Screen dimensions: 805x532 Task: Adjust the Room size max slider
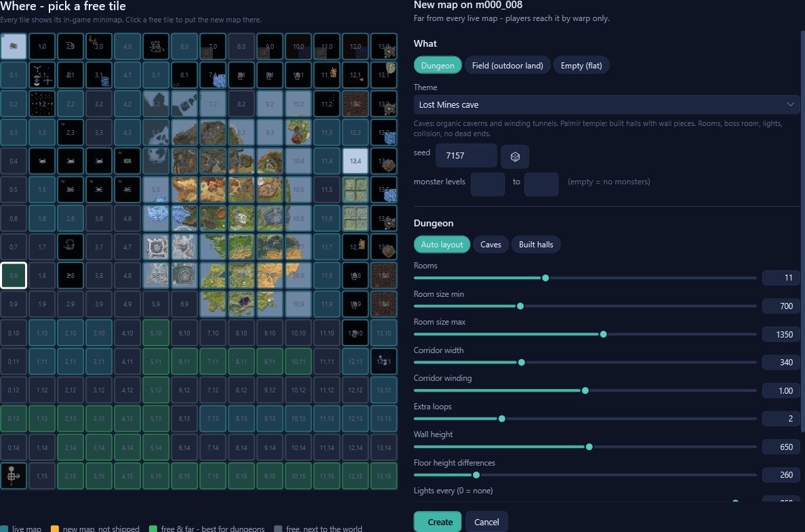click(603, 334)
